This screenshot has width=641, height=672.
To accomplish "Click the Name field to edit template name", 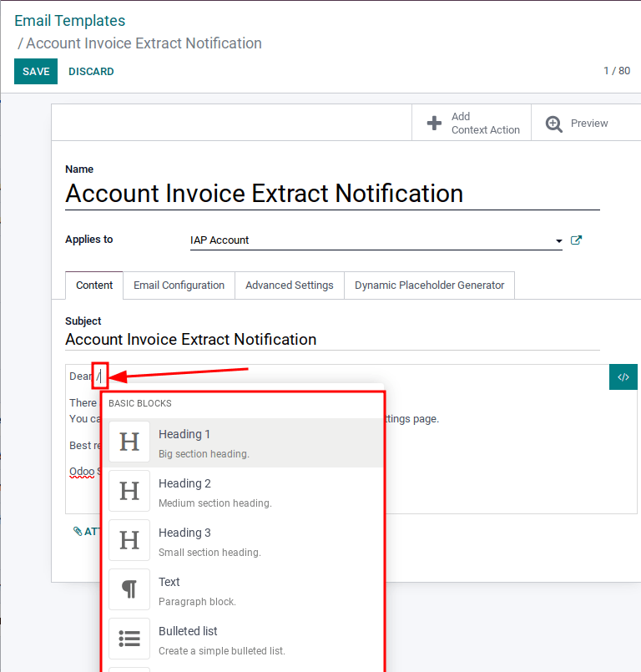I will click(264, 193).
